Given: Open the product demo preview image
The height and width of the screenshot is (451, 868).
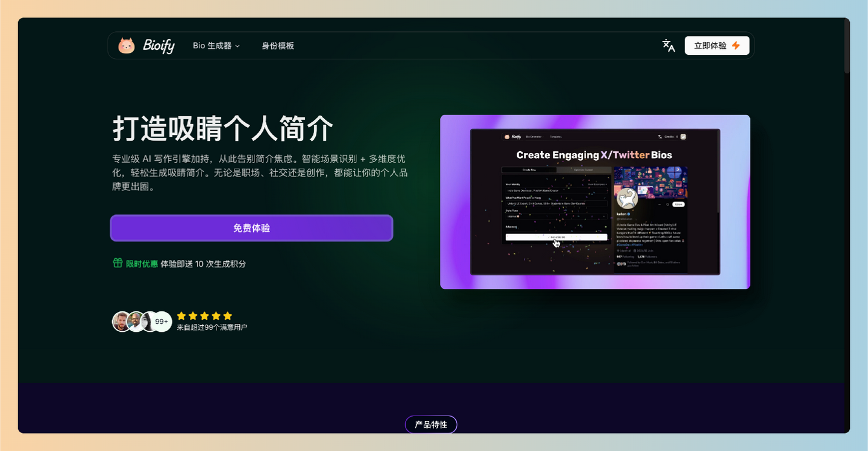Looking at the screenshot, I should click(595, 202).
